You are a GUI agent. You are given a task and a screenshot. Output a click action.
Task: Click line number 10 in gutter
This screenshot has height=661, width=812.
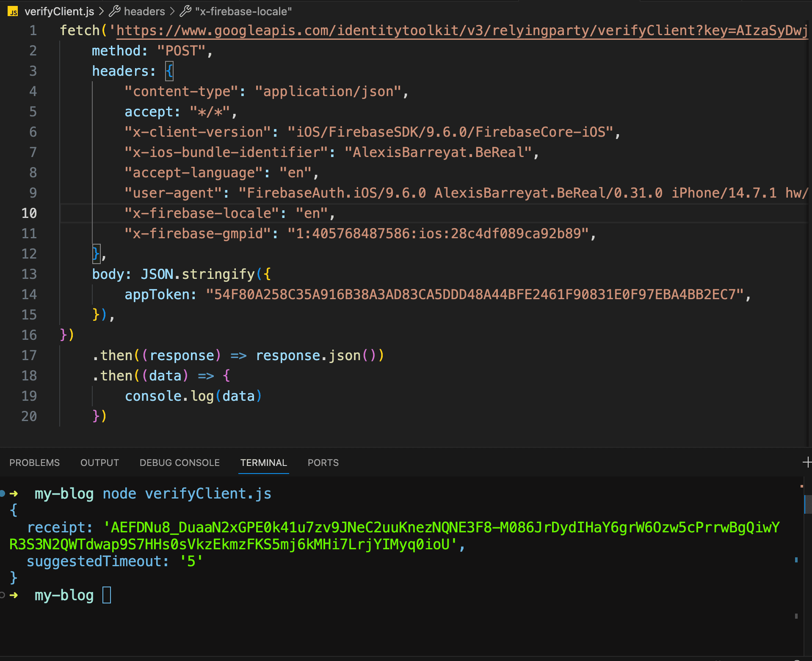29,213
